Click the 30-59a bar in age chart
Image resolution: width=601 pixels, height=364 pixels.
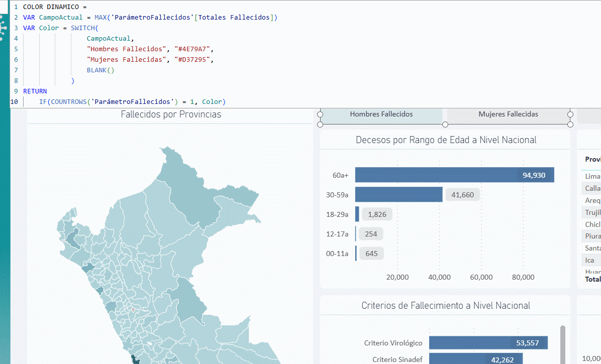tap(398, 195)
